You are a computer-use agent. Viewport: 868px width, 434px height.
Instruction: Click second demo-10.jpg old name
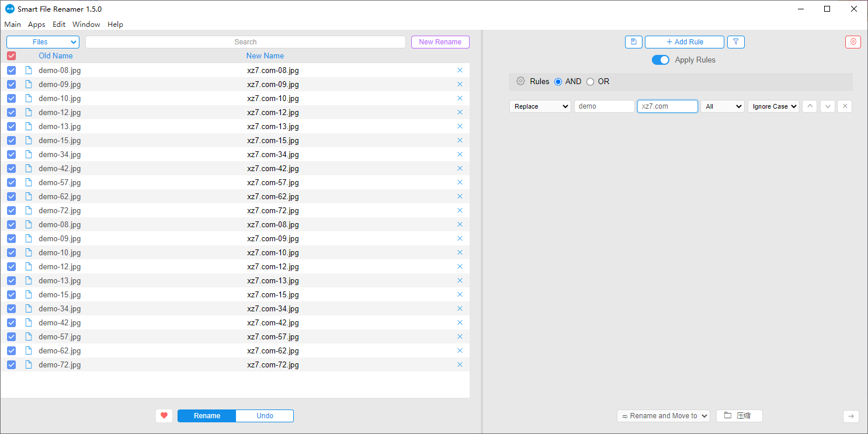[60, 252]
